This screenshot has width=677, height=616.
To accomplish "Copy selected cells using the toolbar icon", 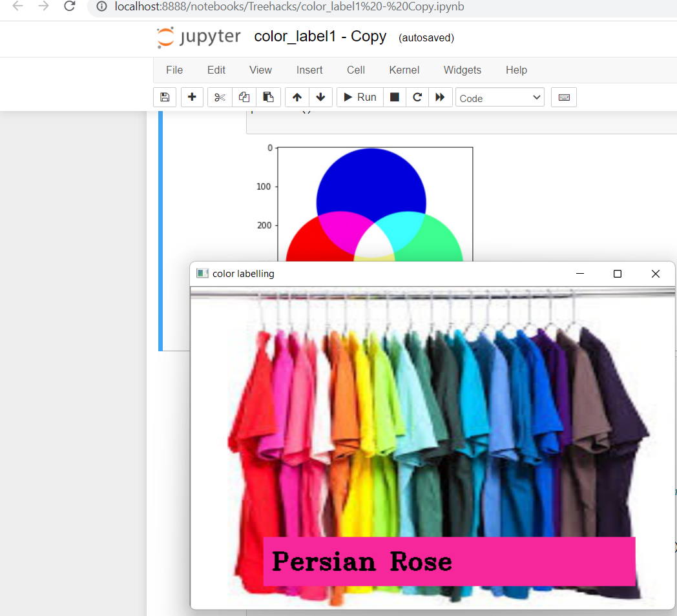I will (244, 97).
